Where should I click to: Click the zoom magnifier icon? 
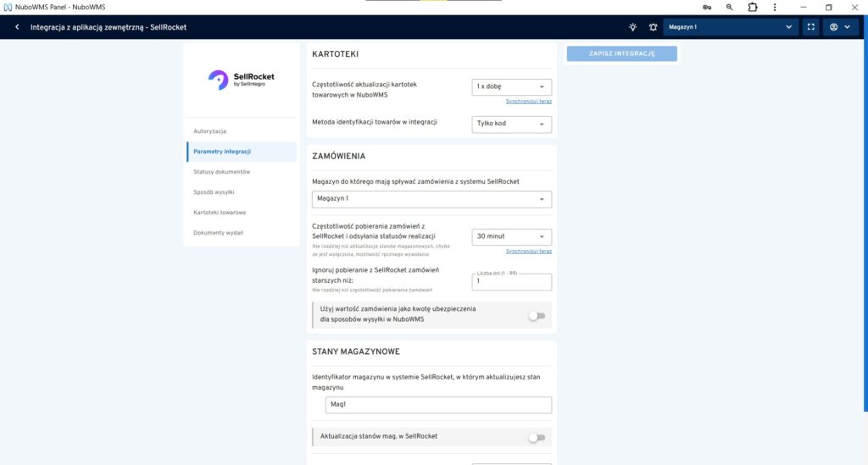point(729,7)
